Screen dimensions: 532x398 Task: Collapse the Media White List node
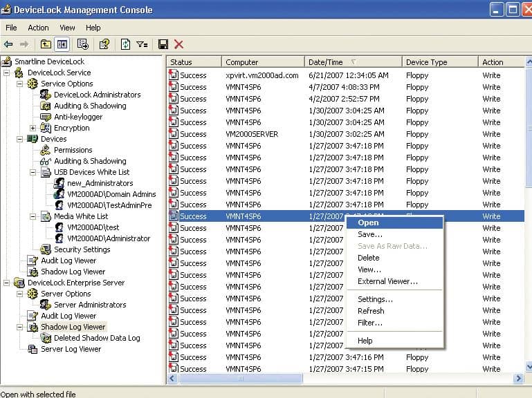tap(33, 216)
